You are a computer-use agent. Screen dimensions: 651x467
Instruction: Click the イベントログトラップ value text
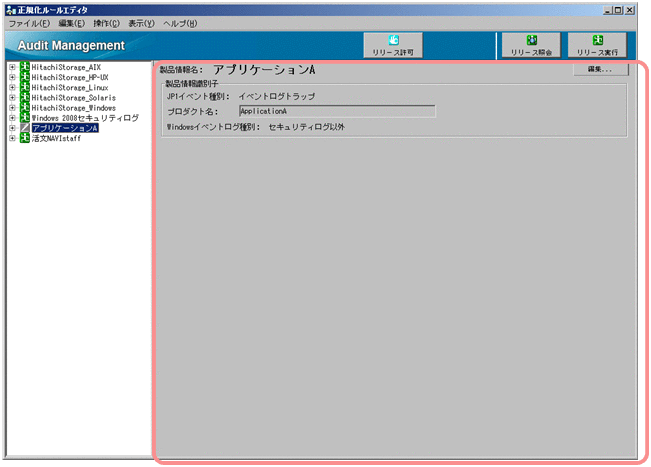pos(277,96)
